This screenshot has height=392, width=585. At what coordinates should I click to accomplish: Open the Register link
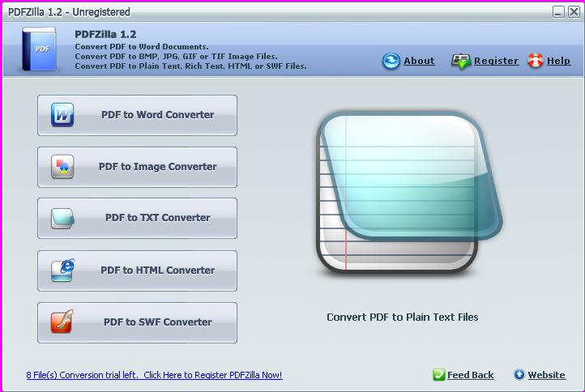pyautogui.click(x=496, y=61)
